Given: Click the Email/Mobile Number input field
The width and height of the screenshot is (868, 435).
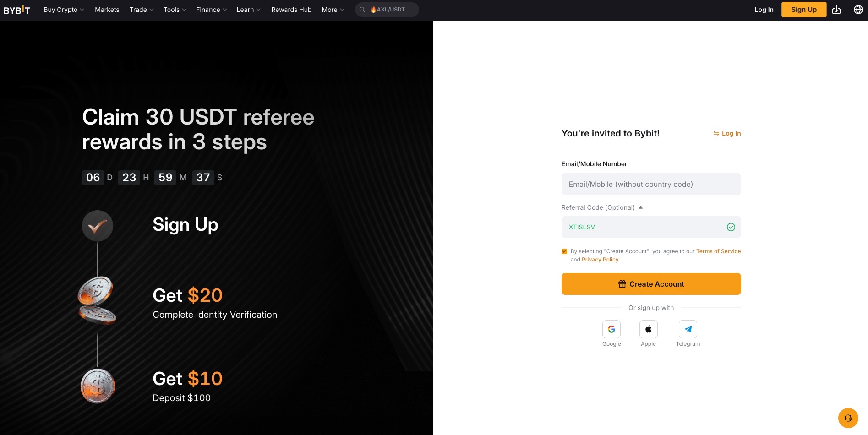Looking at the screenshot, I should (651, 184).
